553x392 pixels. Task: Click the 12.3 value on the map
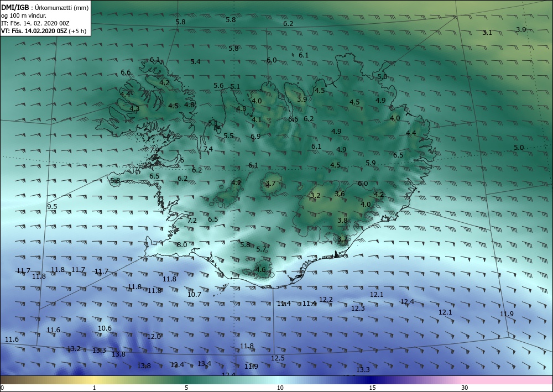(x=358, y=308)
